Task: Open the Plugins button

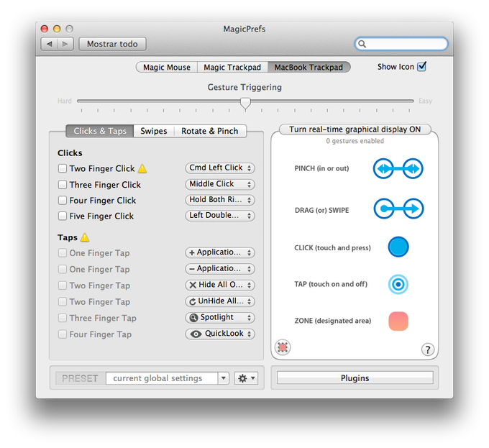Action: (x=355, y=378)
